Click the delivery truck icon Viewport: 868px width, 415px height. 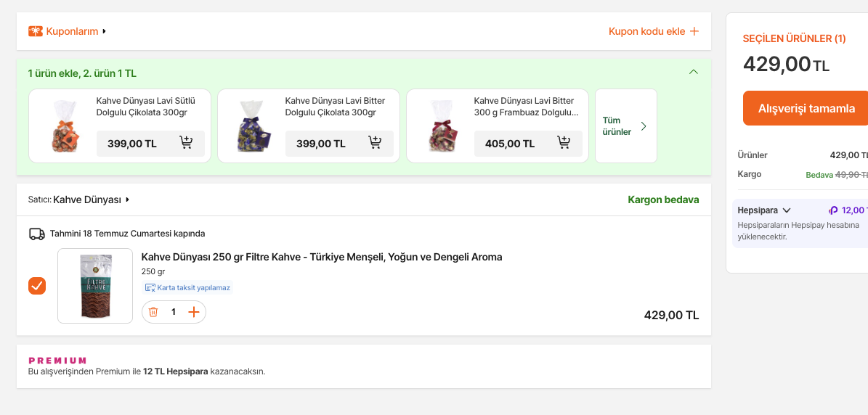pos(37,234)
